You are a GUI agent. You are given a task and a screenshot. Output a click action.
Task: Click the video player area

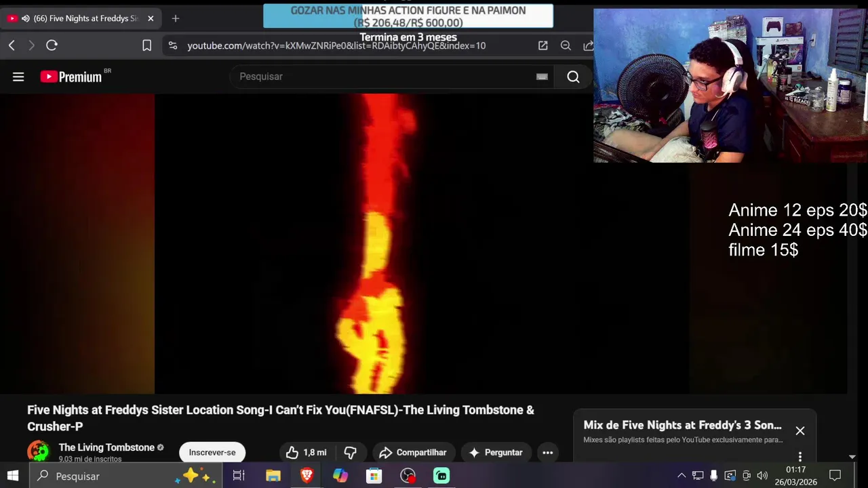click(423, 244)
